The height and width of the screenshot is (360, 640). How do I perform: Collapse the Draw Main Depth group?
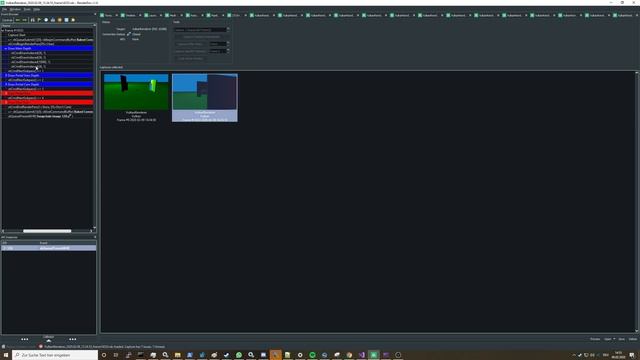6,49
